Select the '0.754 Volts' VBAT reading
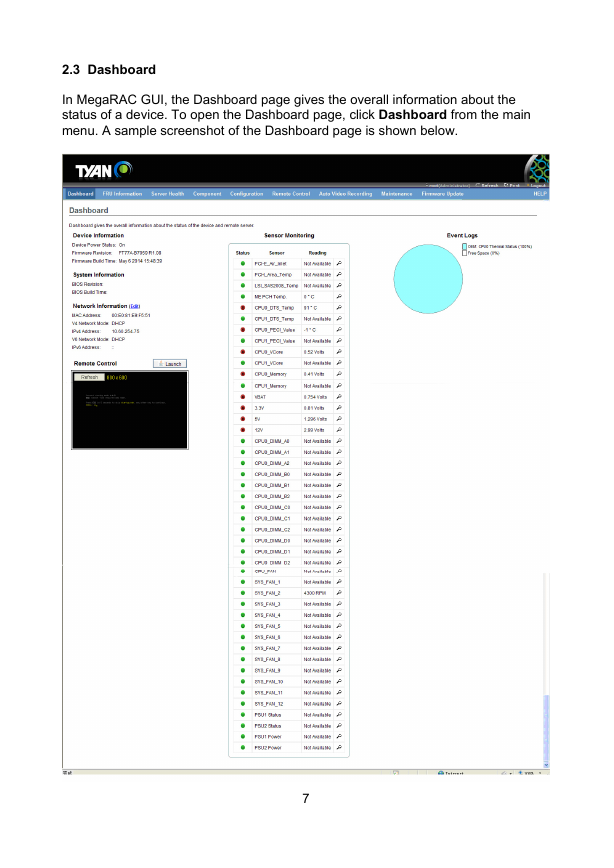614x868 pixels. click(x=316, y=397)
